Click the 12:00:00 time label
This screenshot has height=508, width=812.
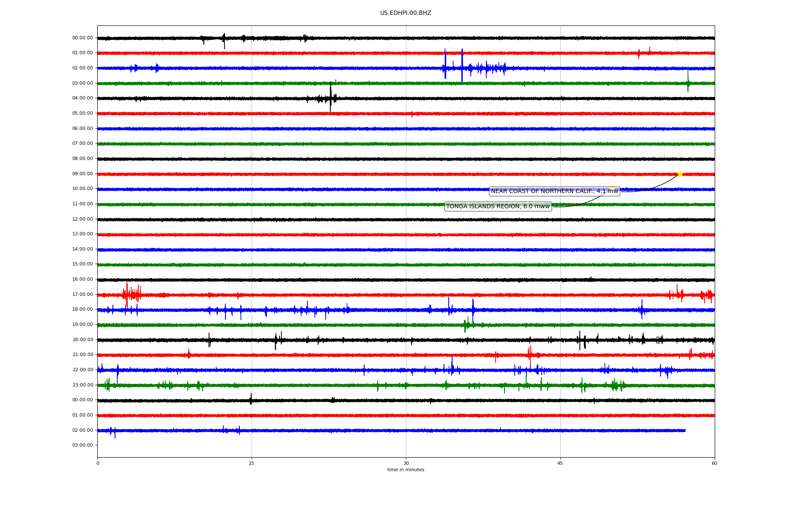click(x=82, y=219)
